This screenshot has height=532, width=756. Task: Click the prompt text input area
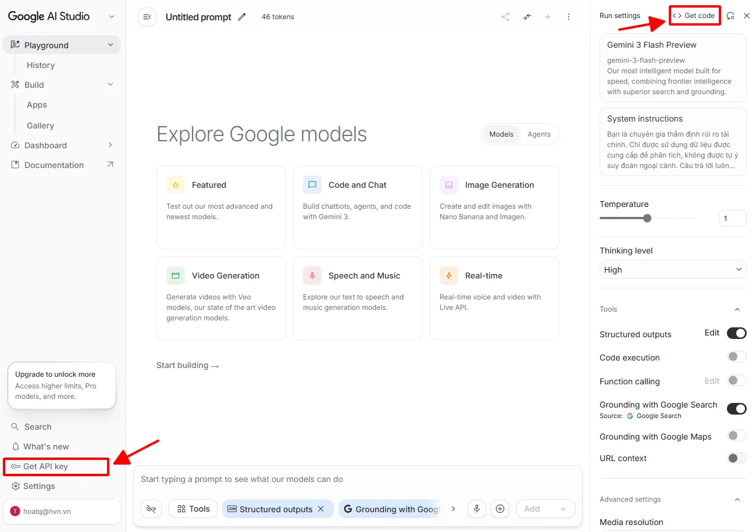[x=358, y=480]
